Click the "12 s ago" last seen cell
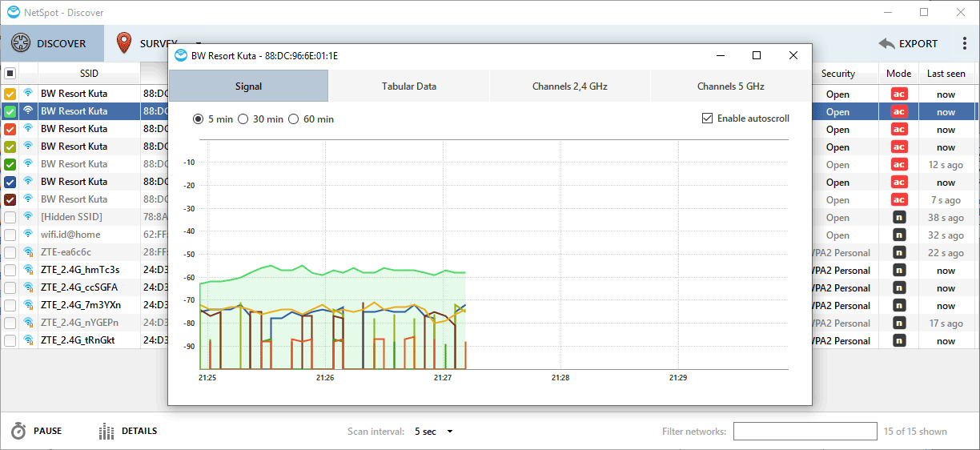 [946, 164]
